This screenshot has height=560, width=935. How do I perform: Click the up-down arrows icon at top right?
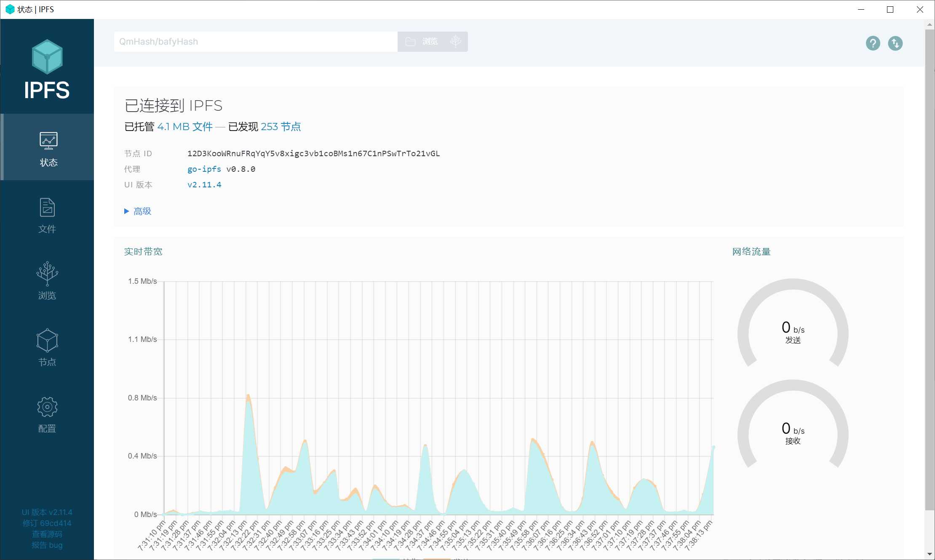point(895,43)
